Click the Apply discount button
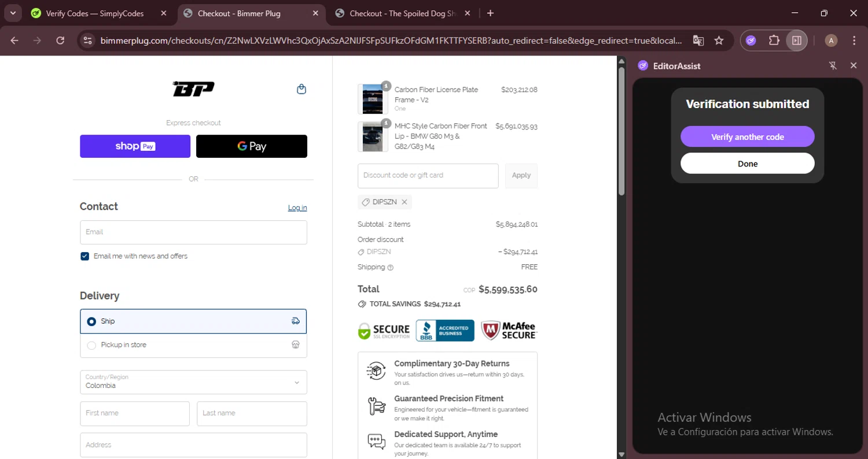 (x=521, y=176)
